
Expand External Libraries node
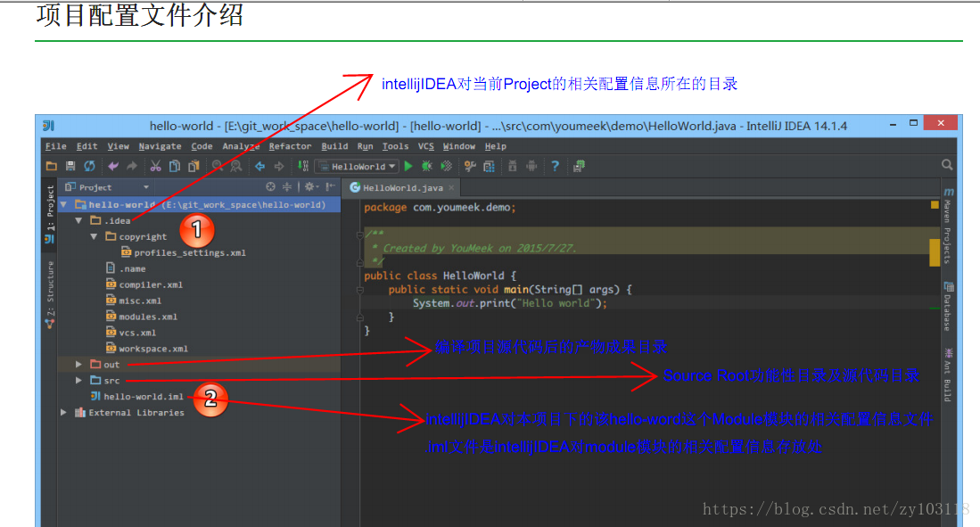pyautogui.click(x=63, y=412)
